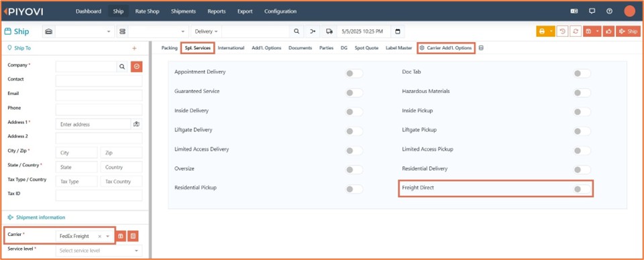Open the Carrier Add'l. Options tab
Viewport: 644px width, 260px height.
click(x=446, y=48)
